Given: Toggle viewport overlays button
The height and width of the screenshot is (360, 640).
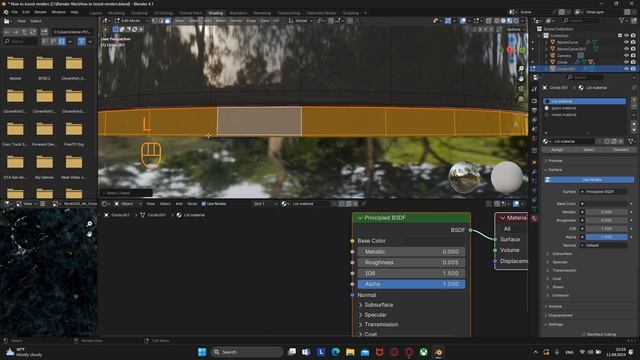Looking at the screenshot, I should tap(463, 20).
